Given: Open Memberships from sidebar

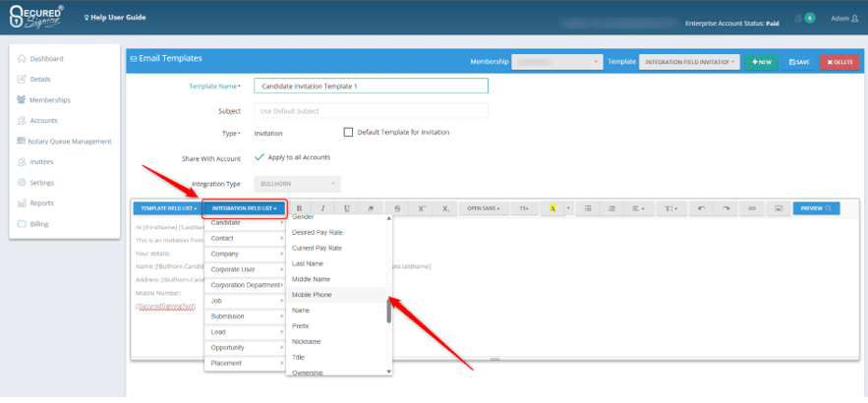Looking at the screenshot, I should [x=43, y=100].
